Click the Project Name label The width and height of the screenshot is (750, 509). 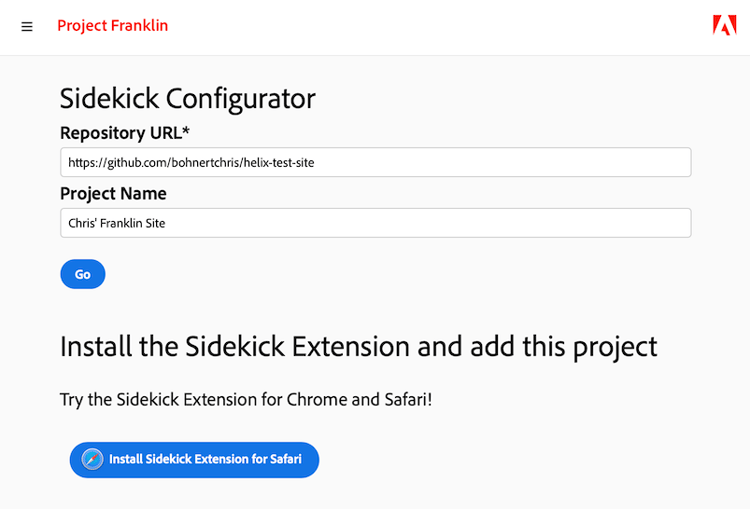(x=113, y=193)
